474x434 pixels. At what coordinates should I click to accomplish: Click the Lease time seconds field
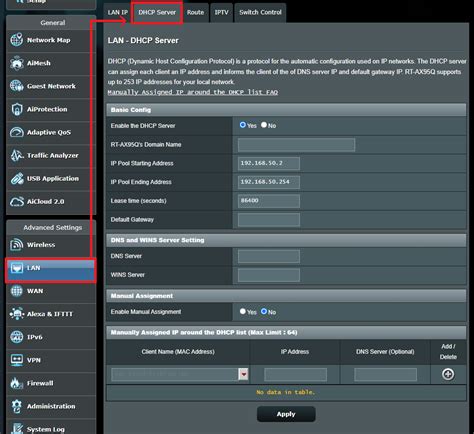click(x=269, y=201)
